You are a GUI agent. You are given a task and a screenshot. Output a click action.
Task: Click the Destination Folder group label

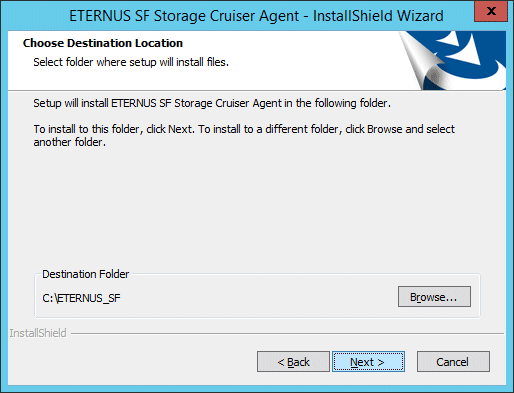click(x=85, y=274)
